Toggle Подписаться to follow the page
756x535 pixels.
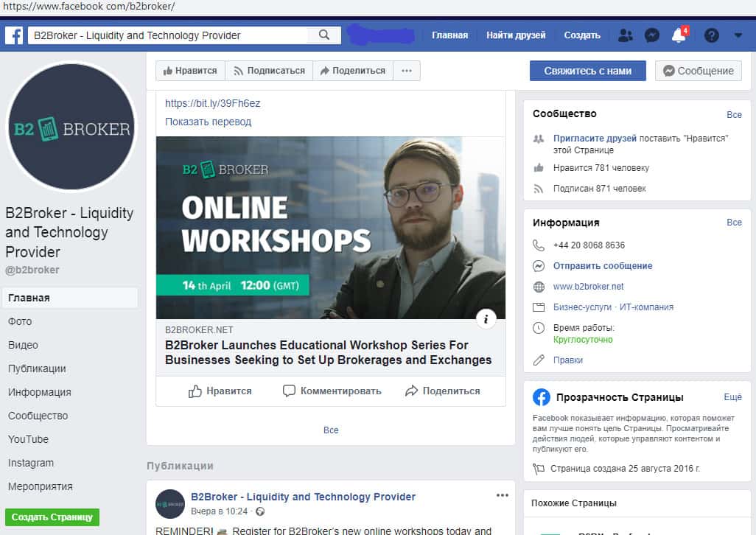click(x=269, y=71)
